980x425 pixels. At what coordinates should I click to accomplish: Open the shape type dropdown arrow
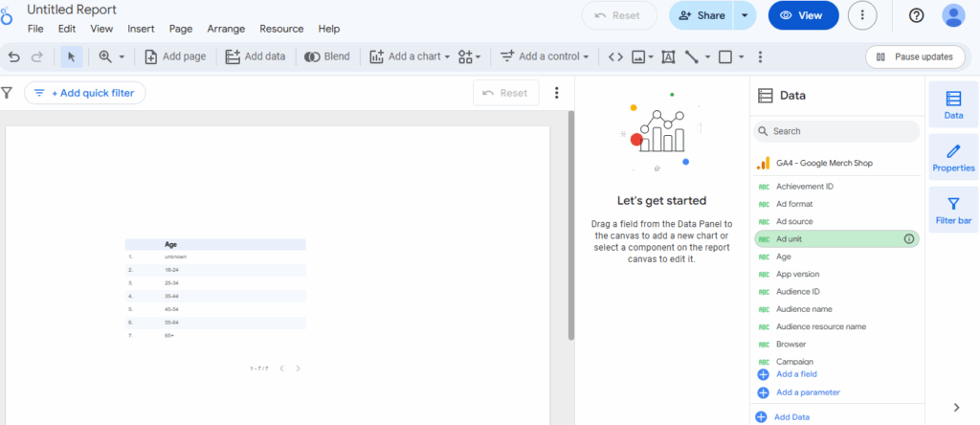742,56
